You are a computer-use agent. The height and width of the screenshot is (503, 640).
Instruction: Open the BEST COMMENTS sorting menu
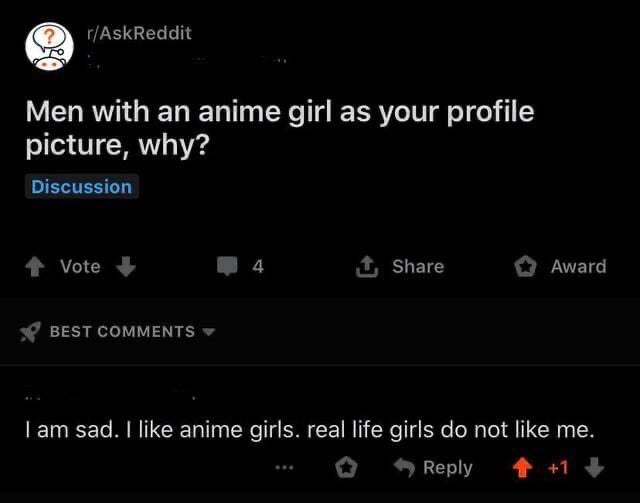click(122, 332)
